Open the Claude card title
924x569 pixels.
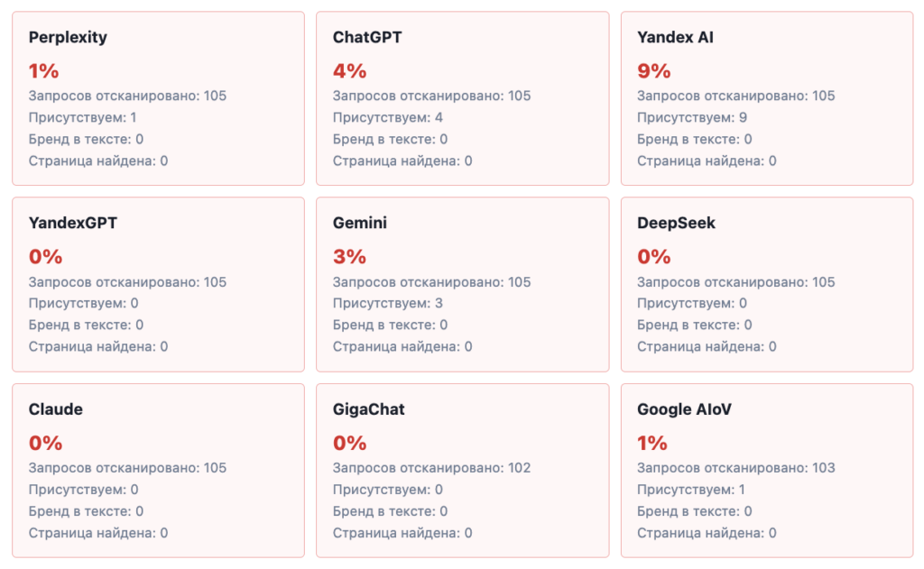pyautogui.click(x=55, y=409)
